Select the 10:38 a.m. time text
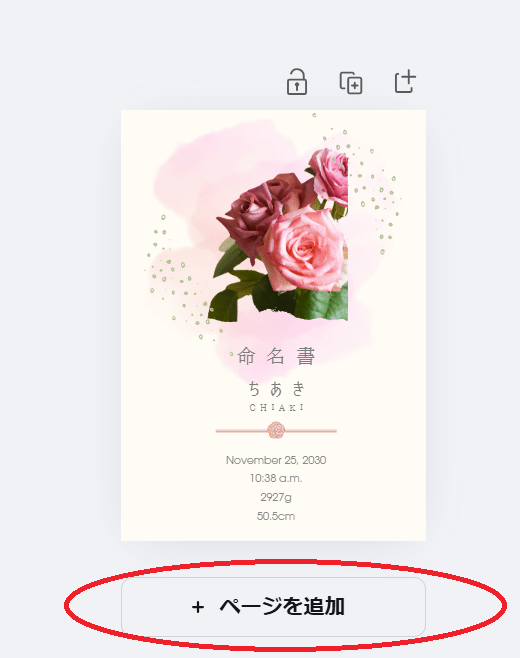This screenshot has height=658, width=520. 276,478
